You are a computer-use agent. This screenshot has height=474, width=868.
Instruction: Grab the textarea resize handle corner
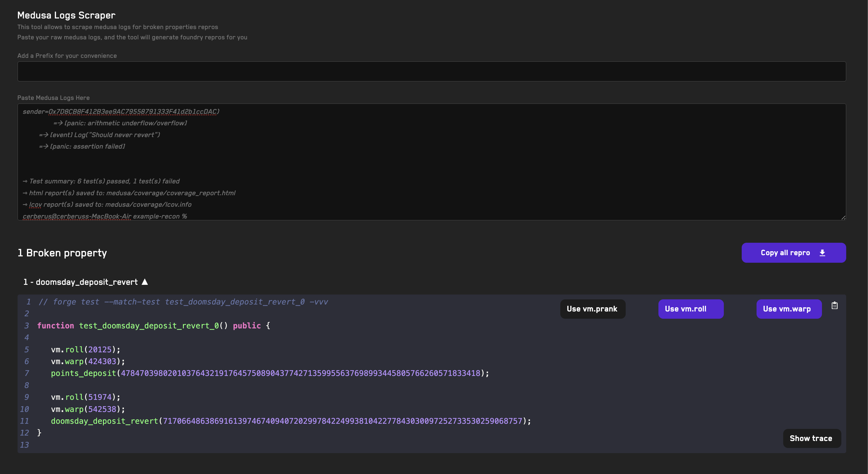[843, 217]
